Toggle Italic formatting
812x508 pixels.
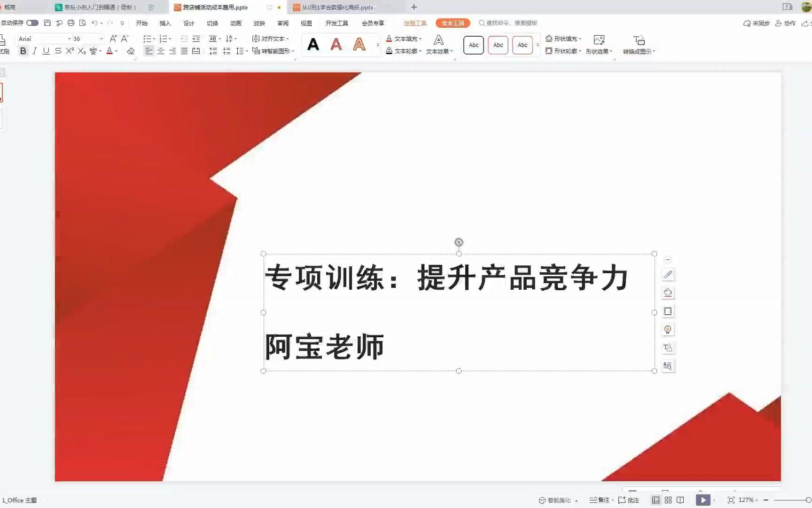[34, 51]
